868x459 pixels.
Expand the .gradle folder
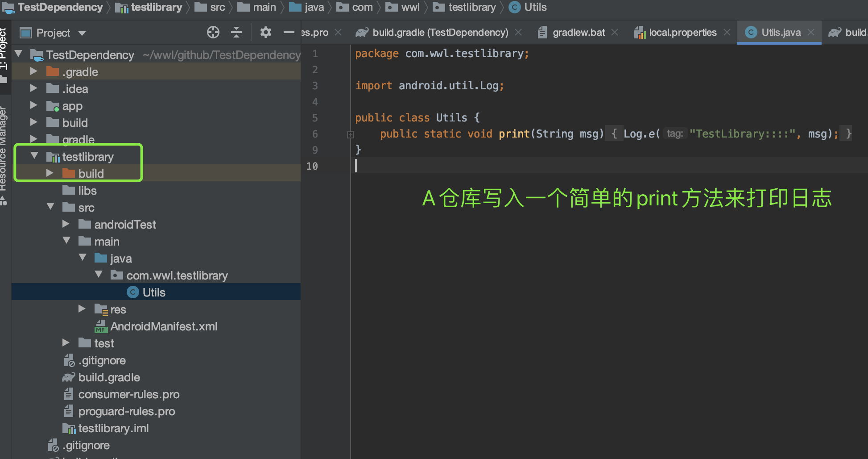(x=33, y=71)
